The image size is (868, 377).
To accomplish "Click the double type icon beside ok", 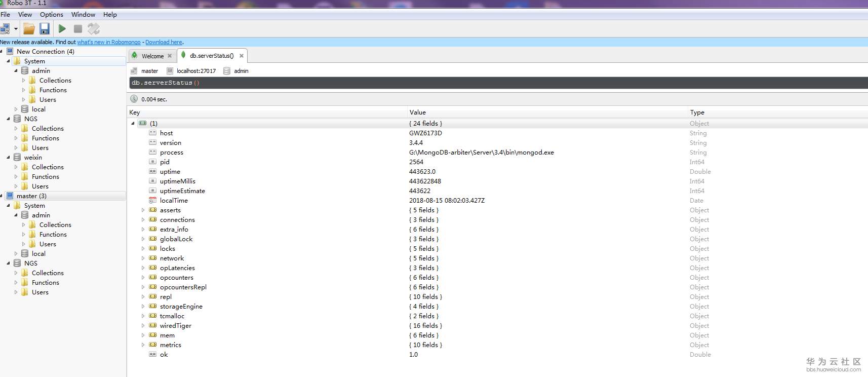I will point(152,354).
